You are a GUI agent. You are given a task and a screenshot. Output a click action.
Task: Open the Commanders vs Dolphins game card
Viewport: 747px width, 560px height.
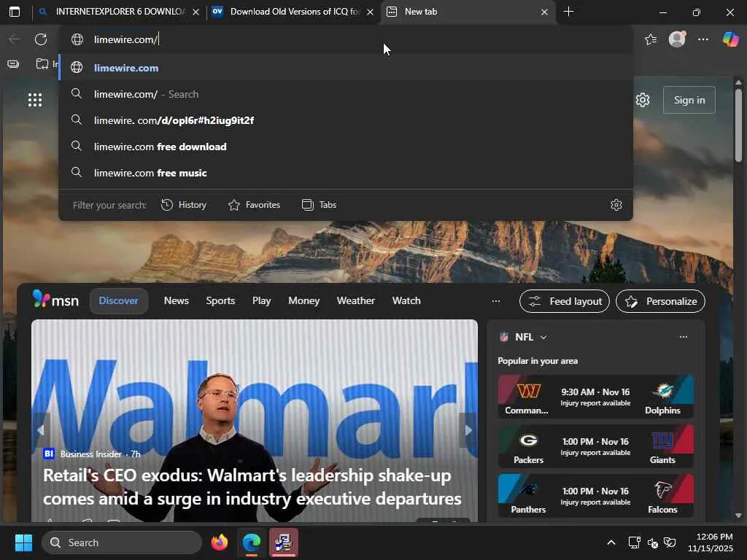[595, 396]
